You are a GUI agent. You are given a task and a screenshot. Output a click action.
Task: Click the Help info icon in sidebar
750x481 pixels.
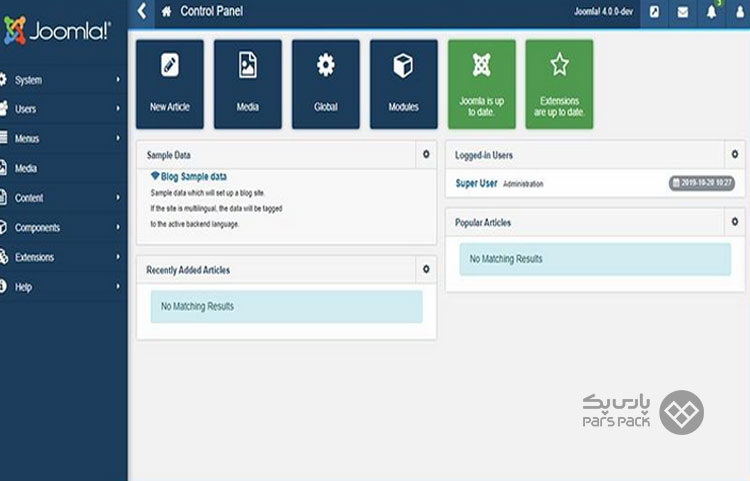point(3,286)
